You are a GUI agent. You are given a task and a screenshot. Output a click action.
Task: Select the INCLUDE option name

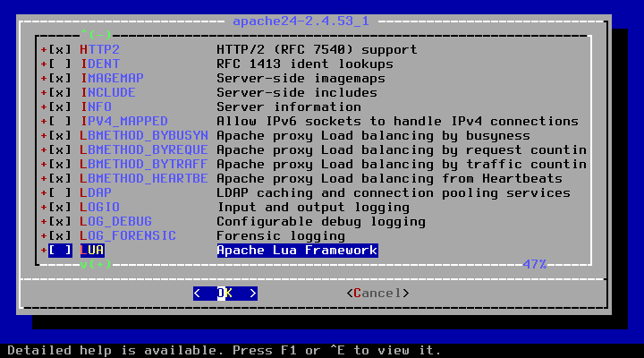(107, 93)
